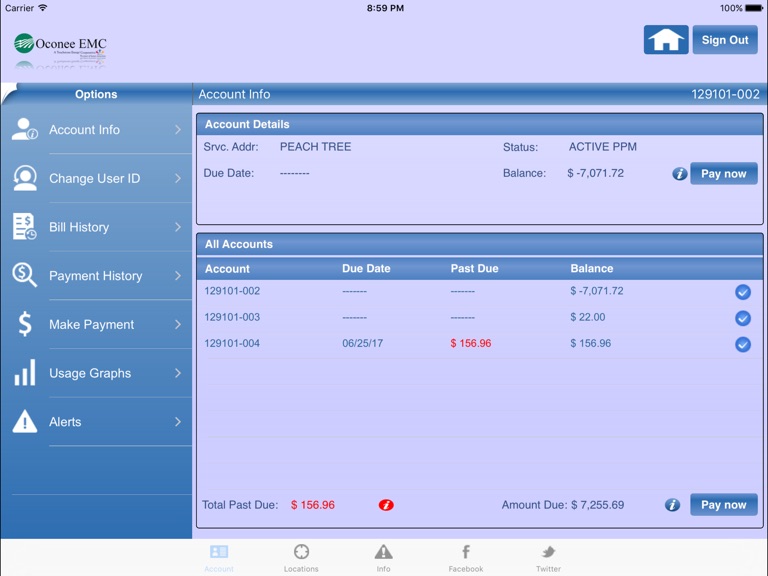Open Account Info menu option
Screen dimensions: 768x576
[x=96, y=130]
